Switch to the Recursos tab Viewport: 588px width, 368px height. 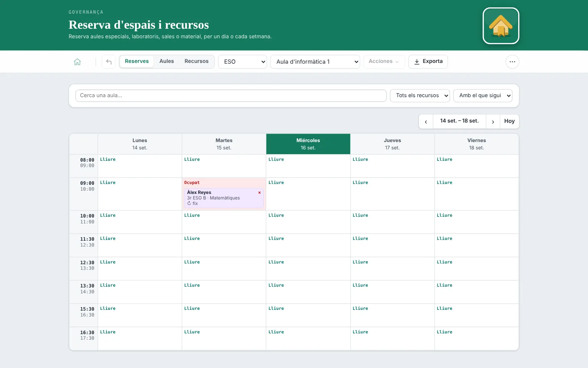click(x=196, y=61)
